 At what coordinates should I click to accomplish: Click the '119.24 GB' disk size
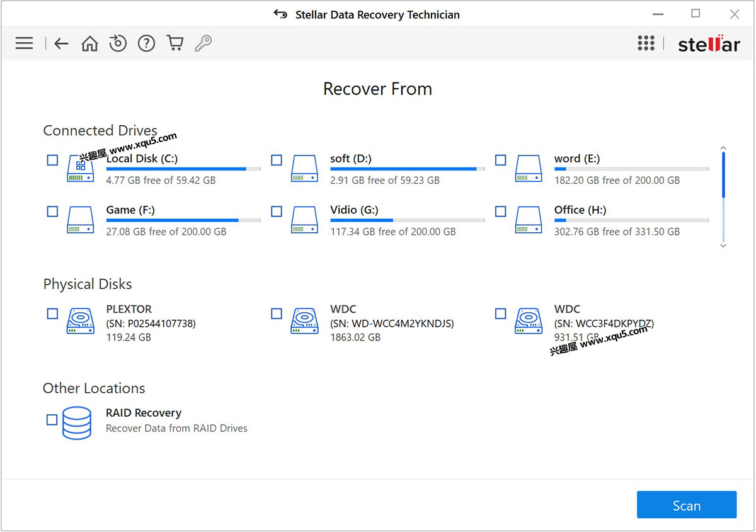pyautogui.click(x=129, y=337)
